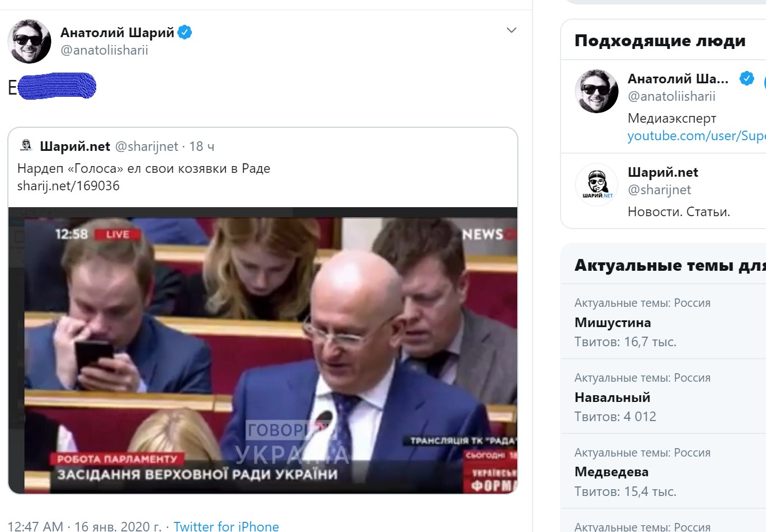Open the youtube.com/user link in the sidebar bio
Screen dimensions: 766x532
click(x=697, y=136)
